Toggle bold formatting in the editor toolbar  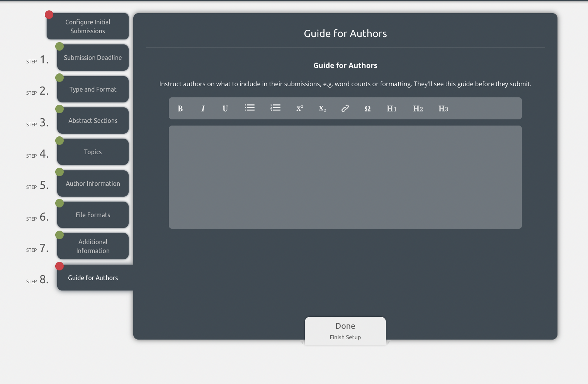click(x=180, y=109)
